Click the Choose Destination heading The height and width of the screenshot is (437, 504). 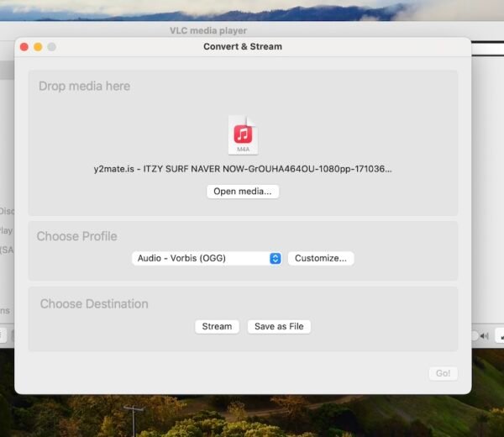(x=94, y=304)
